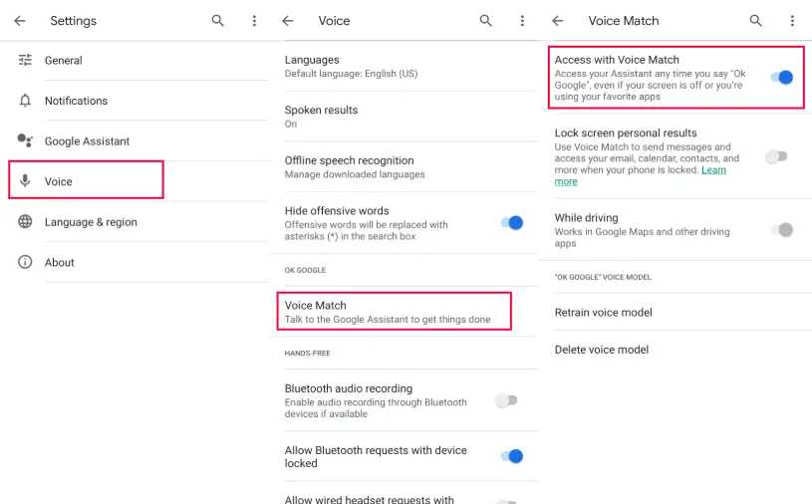Disable Access with Voice Match toggle
The width and height of the screenshot is (812, 504).
tap(782, 77)
